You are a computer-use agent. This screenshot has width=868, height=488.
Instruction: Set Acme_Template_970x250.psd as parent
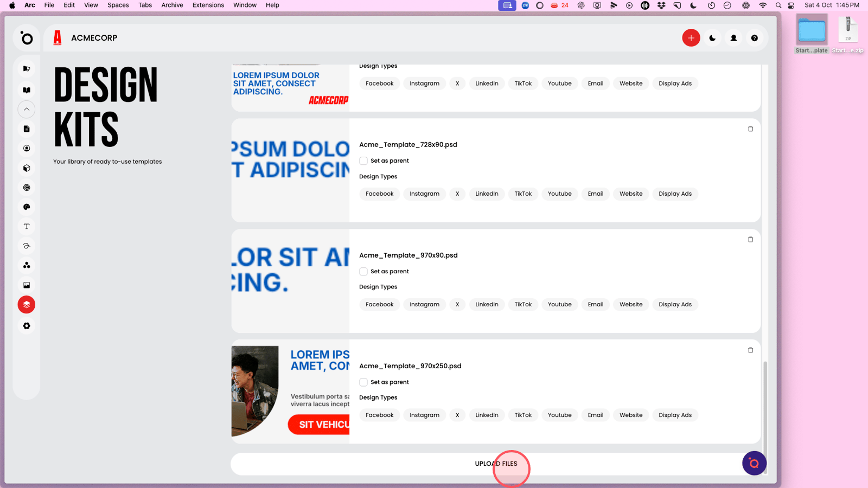363,382
